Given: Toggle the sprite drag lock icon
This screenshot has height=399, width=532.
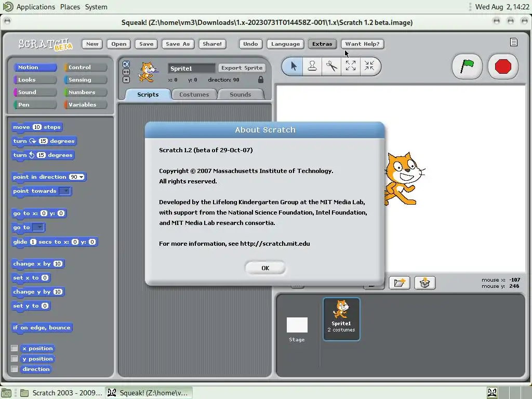Looking at the screenshot, I should click(261, 79).
